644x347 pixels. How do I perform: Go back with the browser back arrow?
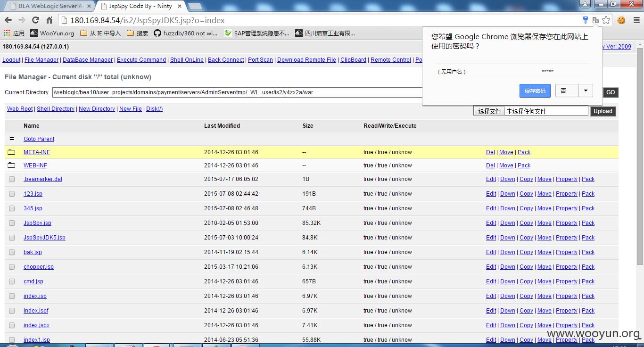8,20
